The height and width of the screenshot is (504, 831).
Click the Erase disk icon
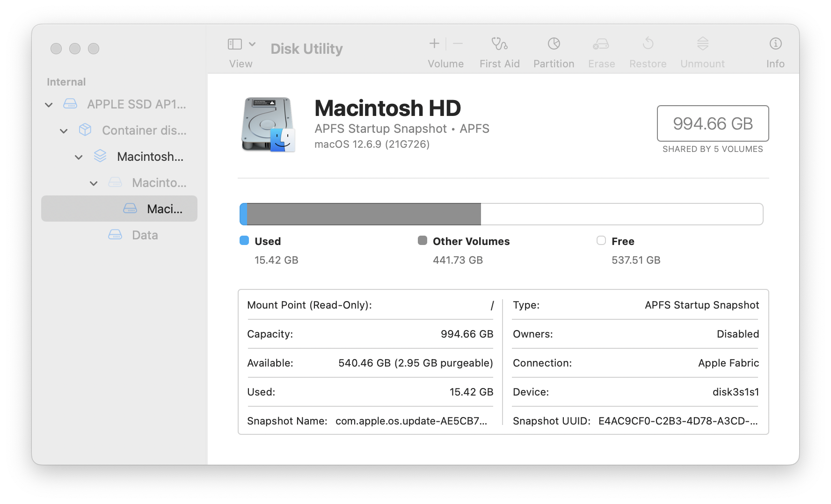(601, 43)
